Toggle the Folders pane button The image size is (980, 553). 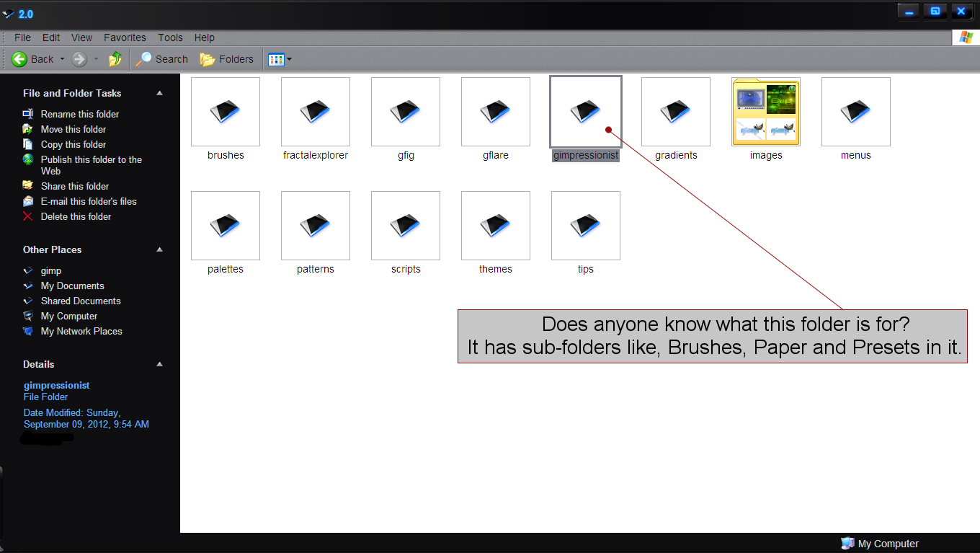point(227,59)
